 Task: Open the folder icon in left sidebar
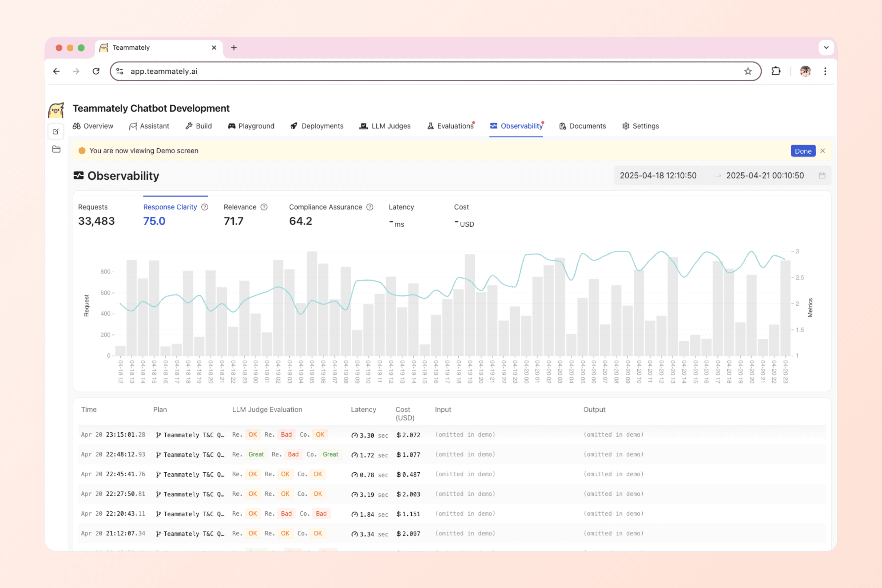pos(56,149)
